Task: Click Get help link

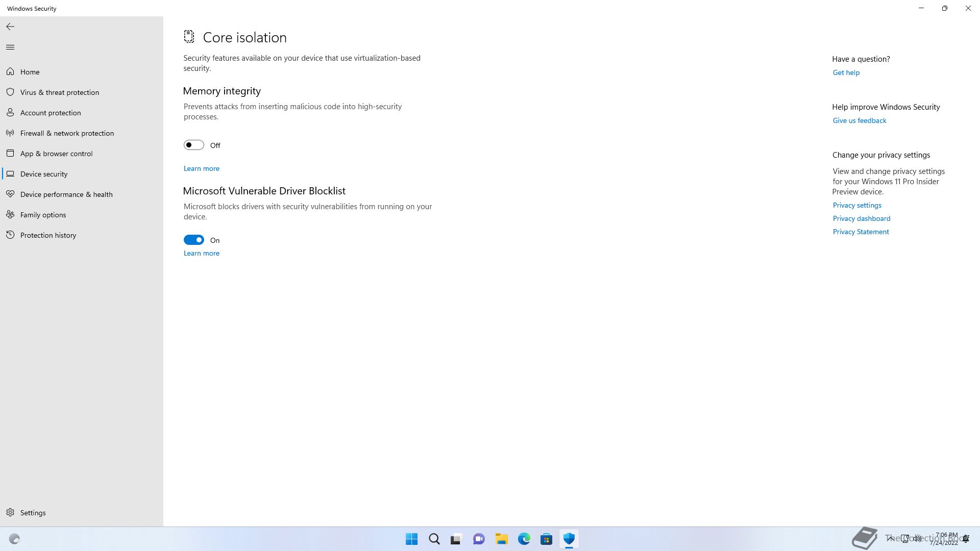Action: 846,72
